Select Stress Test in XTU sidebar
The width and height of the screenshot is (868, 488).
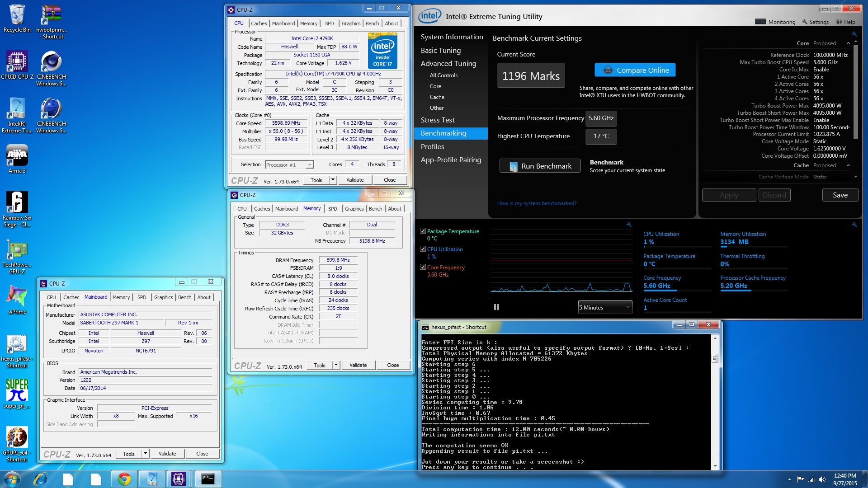coord(437,120)
